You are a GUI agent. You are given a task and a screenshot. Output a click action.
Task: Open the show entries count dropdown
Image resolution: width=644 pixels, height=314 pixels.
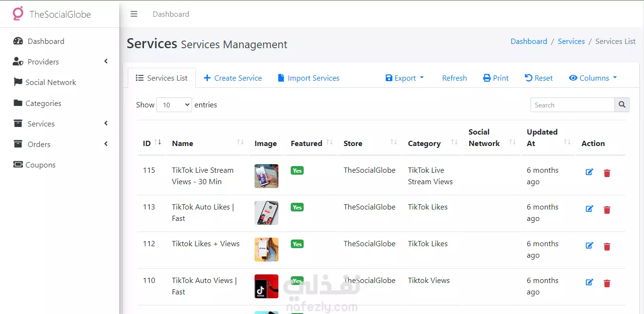click(x=174, y=105)
